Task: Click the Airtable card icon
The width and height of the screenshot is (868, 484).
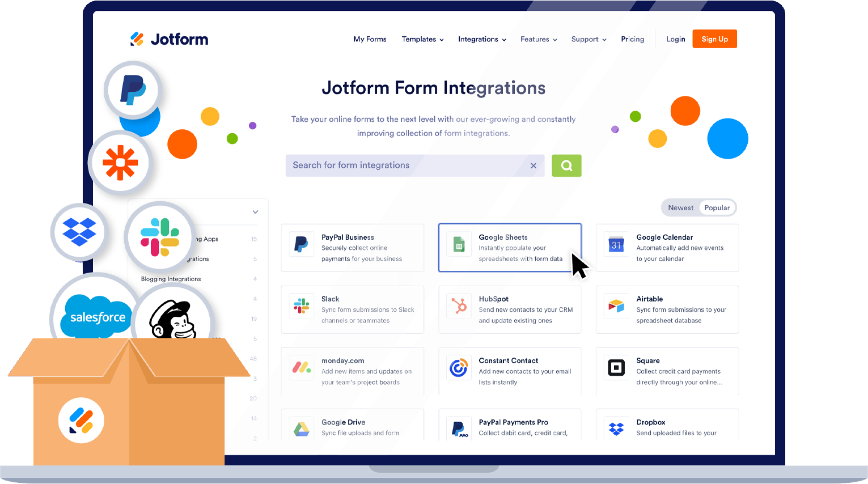Action: (x=616, y=306)
